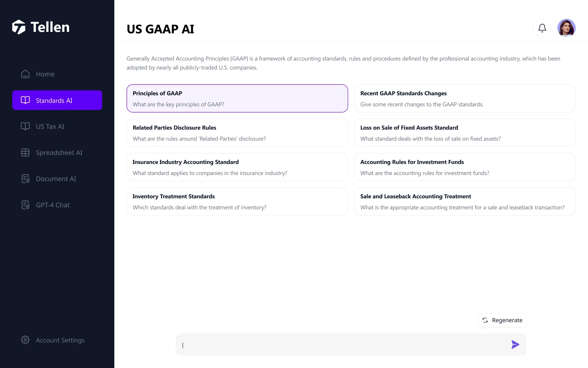Click the user profile avatar
Viewport: 588px width, 368px height.
coord(566,28)
